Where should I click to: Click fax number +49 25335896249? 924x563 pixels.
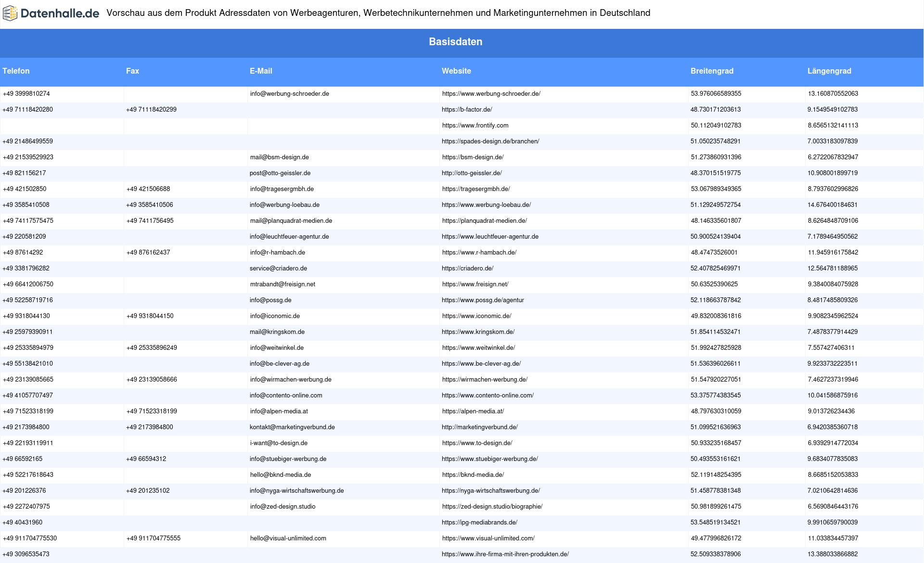152,348
